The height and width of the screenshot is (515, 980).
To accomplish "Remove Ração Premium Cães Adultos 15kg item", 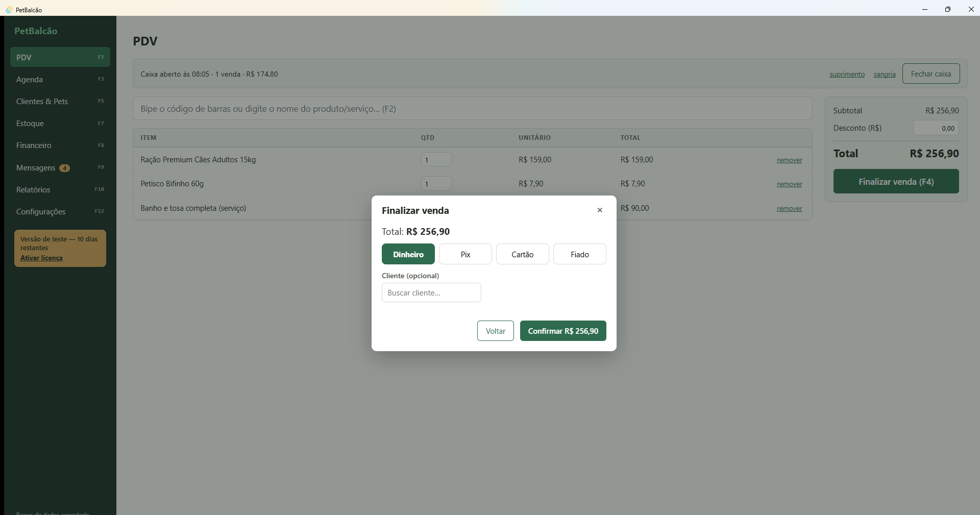I will coord(789,160).
